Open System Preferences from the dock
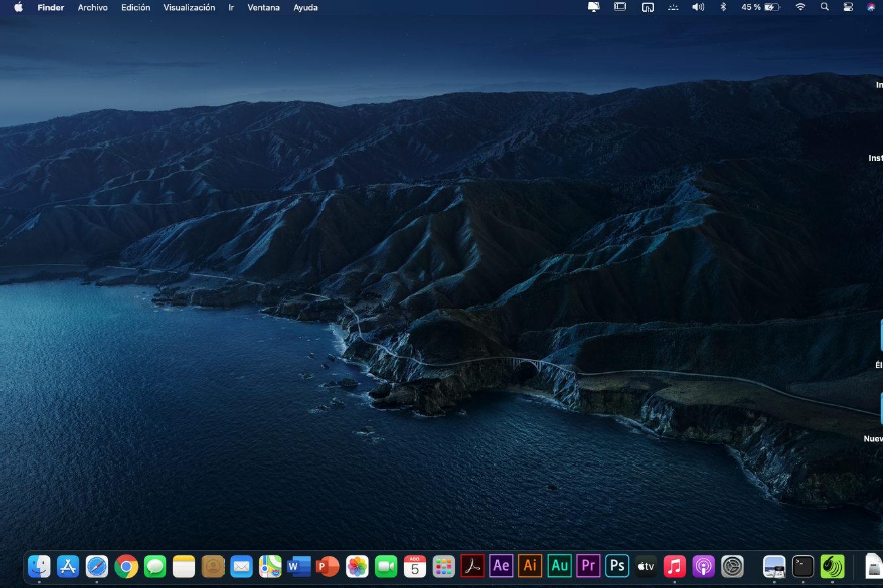The width and height of the screenshot is (883, 588). [732, 566]
